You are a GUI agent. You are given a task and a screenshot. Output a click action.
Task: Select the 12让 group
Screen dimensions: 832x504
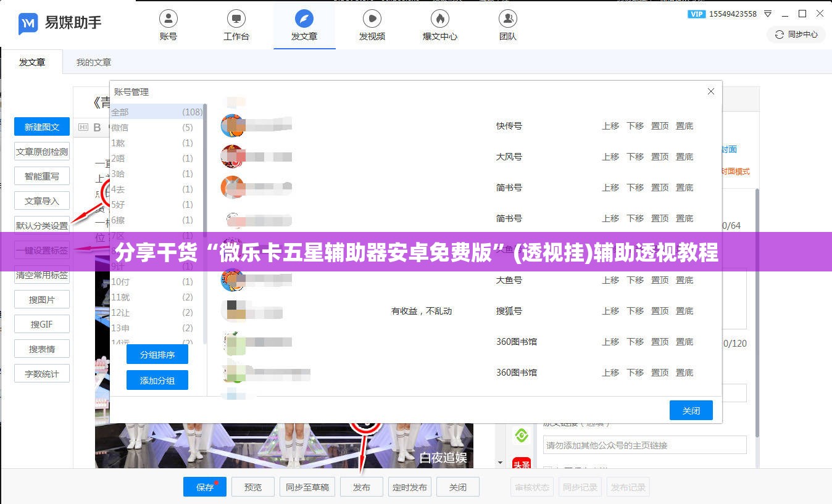pyautogui.click(x=157, y=312)
